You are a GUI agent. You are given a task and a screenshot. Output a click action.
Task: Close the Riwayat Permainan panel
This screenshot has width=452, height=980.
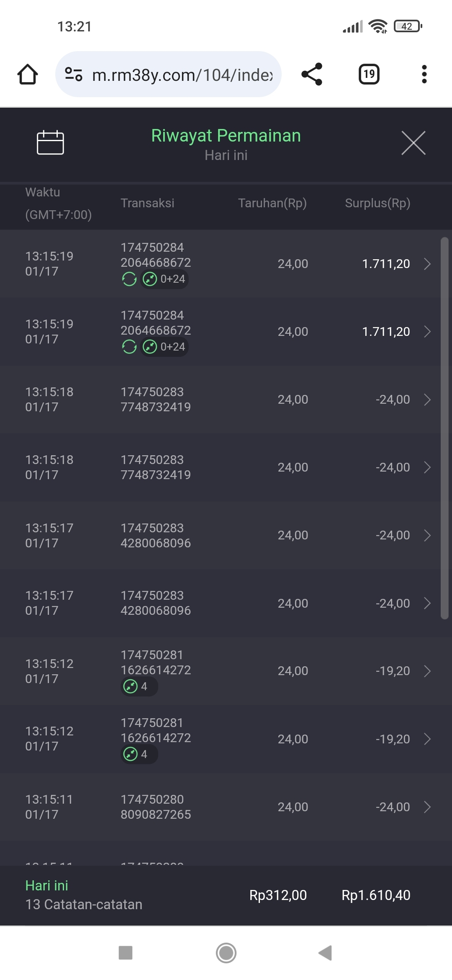(413, 143)
